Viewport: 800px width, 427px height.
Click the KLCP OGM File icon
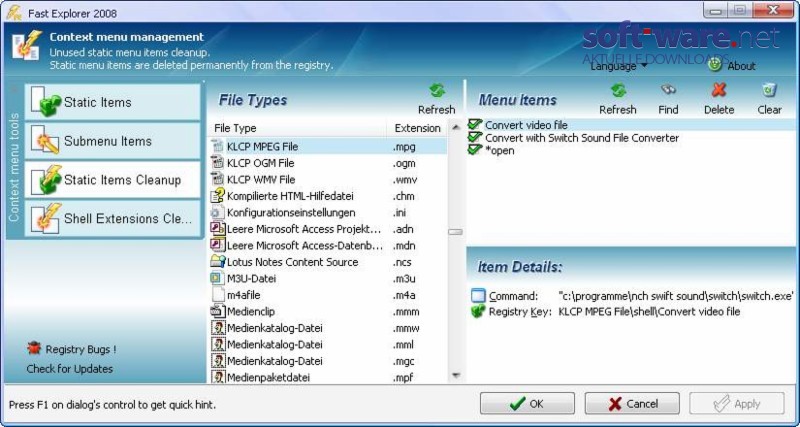click(x=218, y=163)
